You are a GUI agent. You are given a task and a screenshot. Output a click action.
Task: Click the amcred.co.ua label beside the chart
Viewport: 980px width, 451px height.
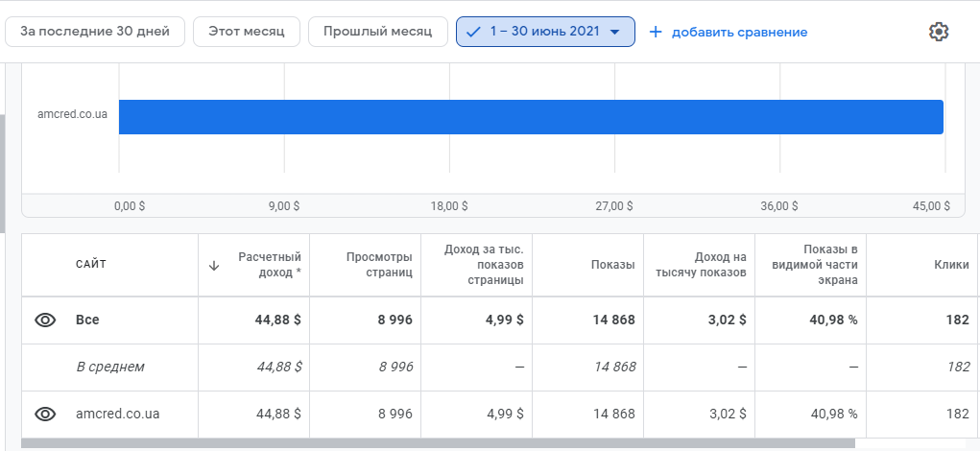coord(73,114)
